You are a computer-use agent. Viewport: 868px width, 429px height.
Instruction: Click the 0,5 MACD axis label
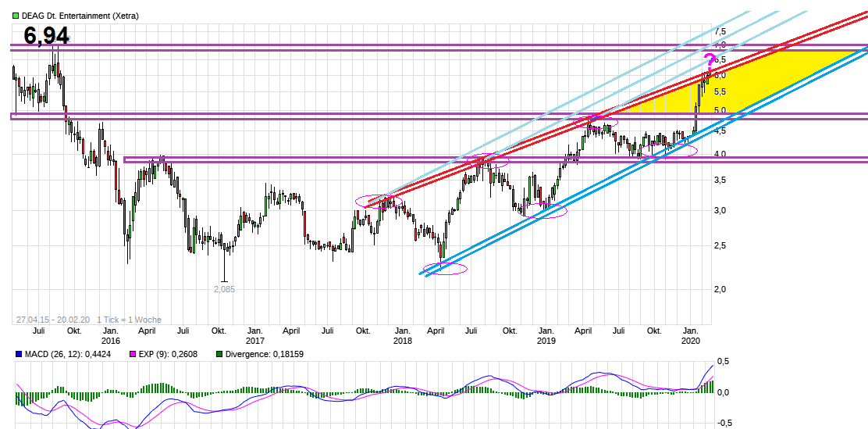click(724, 361)
